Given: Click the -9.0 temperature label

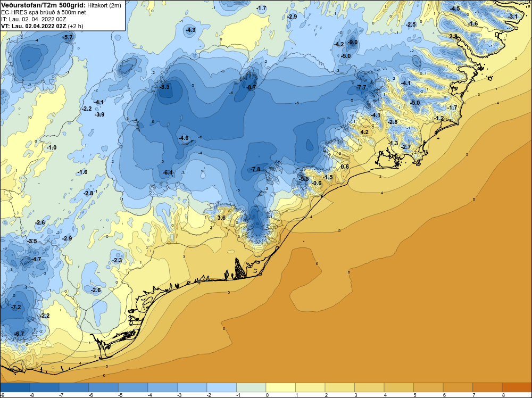Looking at the screenshot, I should click(353, 42).
